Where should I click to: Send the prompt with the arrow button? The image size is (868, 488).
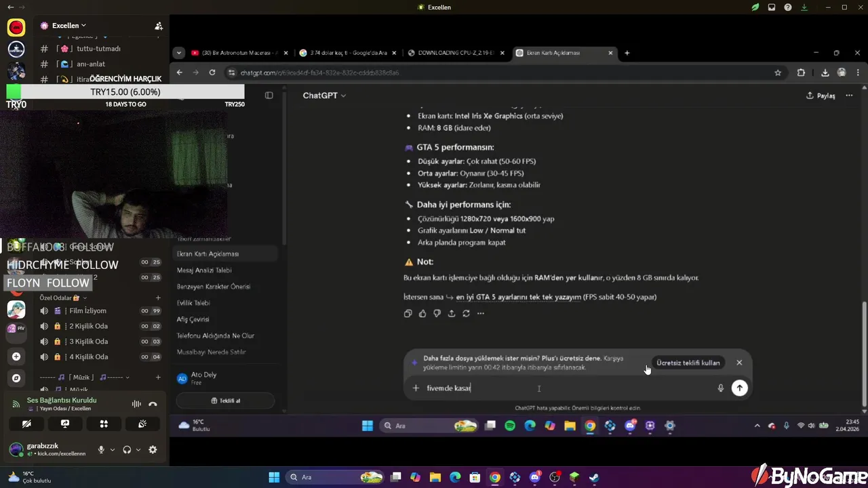tap(740, 388)
